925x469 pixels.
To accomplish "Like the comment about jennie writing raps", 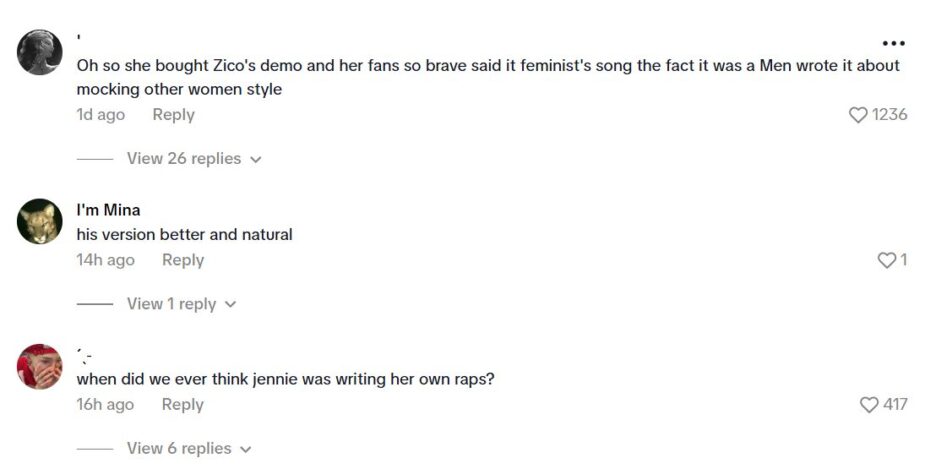I will click(869, 405).
